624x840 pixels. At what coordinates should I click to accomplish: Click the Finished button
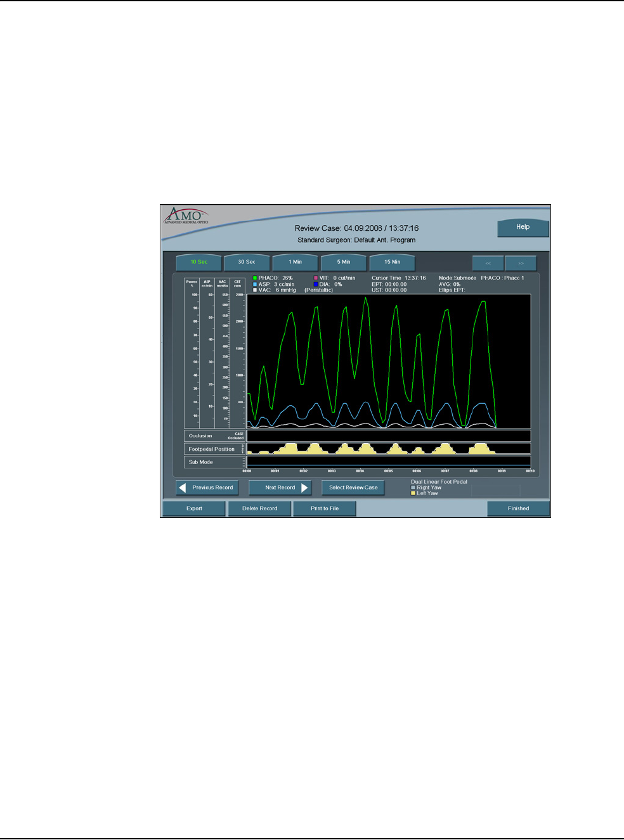518,508
